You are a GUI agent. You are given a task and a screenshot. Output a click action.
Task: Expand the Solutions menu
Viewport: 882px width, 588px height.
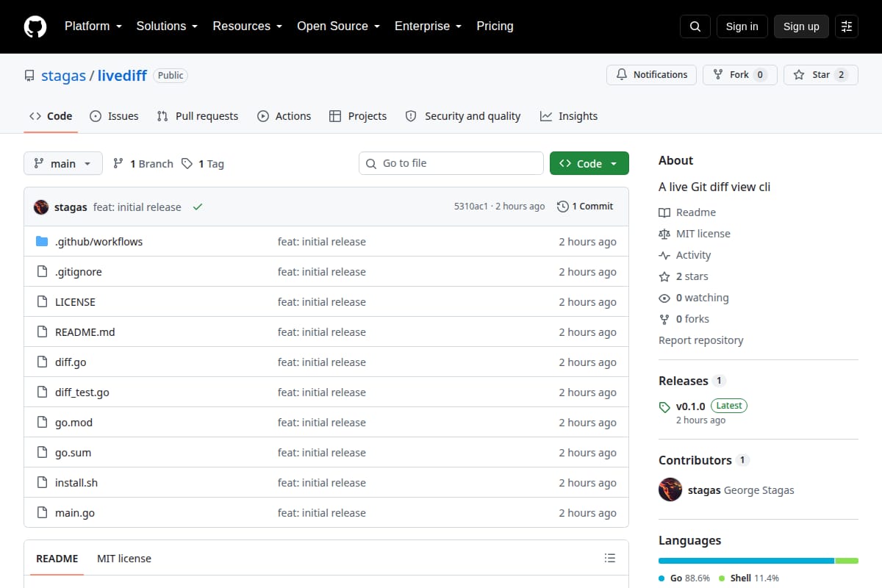167,26
